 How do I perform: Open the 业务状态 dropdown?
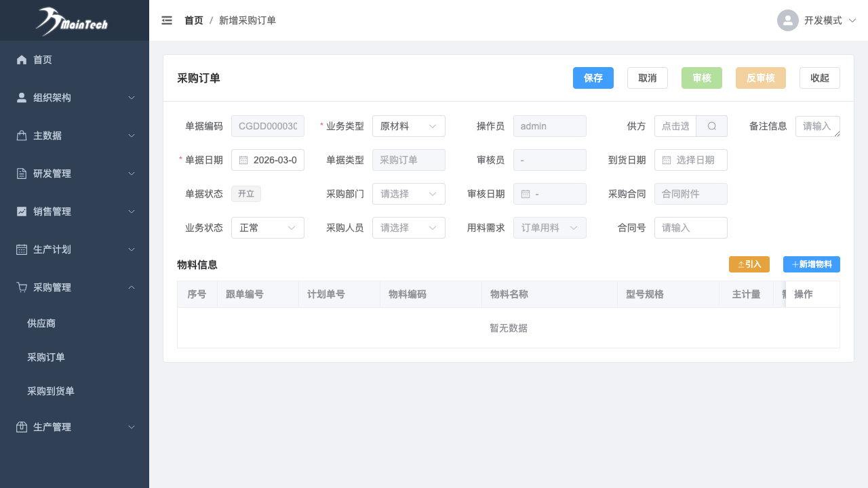267,228
